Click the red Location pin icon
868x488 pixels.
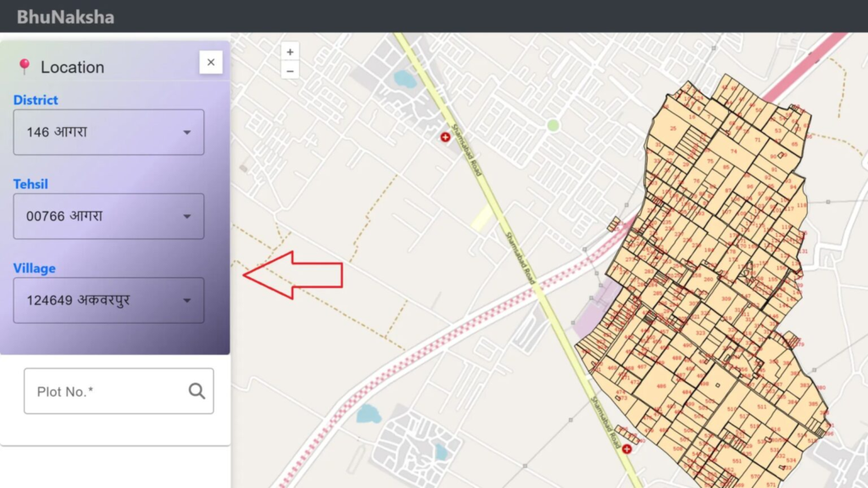tap(25, 66)
